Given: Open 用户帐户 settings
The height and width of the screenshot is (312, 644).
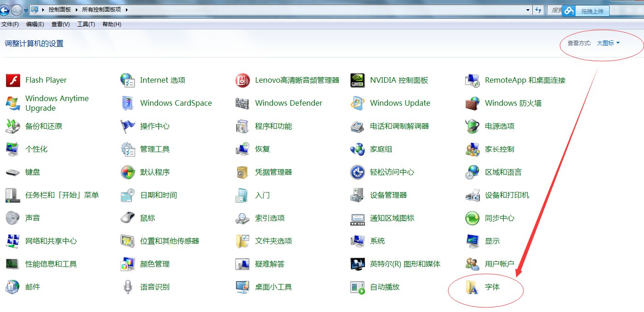Looking at the screenshot, I should [500, 264].
